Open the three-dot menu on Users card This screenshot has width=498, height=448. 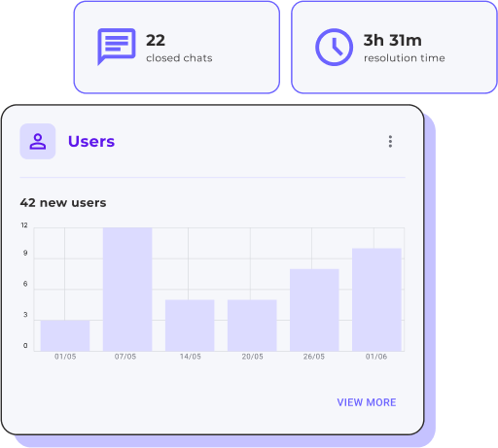tap(390, 142)
